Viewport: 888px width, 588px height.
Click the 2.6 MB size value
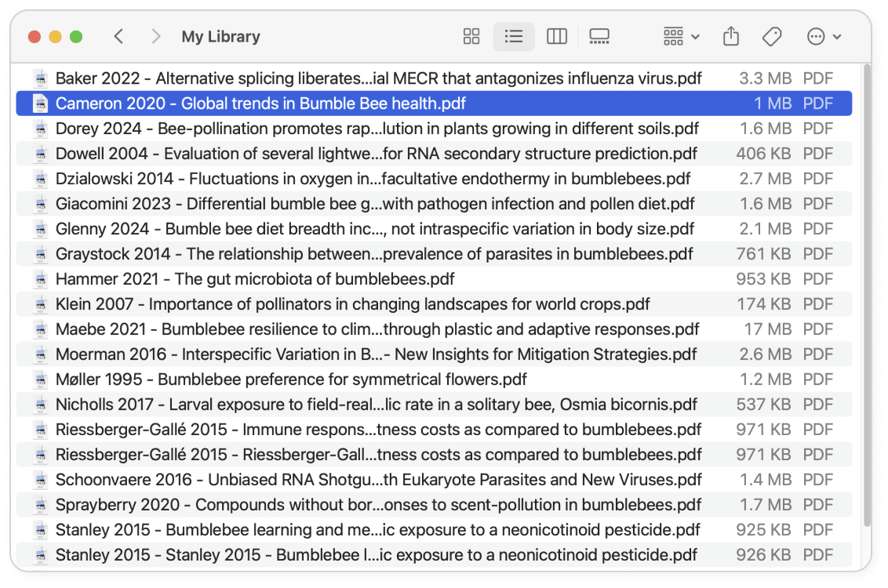click(x=765, y=354)
